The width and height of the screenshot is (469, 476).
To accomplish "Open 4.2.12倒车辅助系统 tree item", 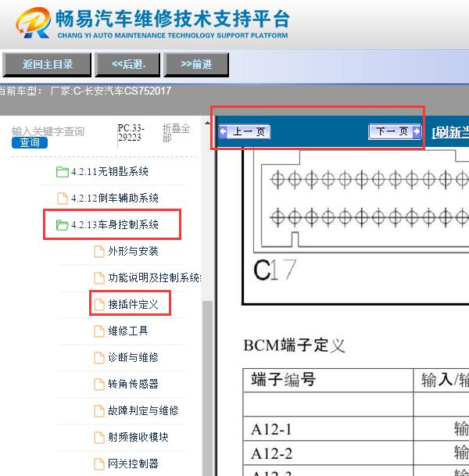I will [115, 199].
